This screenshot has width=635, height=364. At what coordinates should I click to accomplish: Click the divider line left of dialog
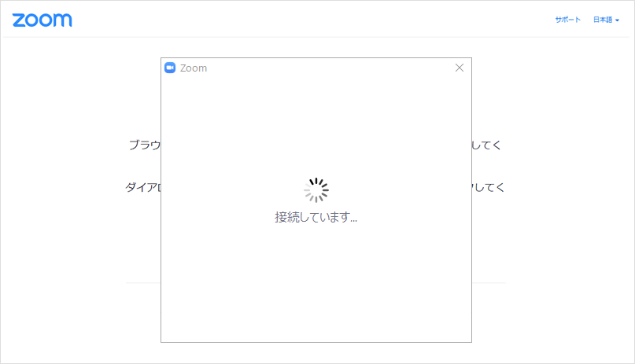[143, 283]
